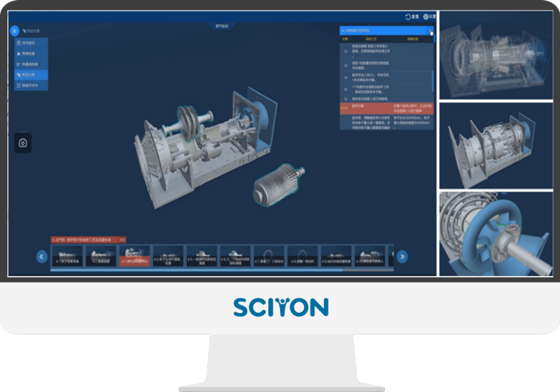This screenshot has height=392, width=560.
Task: Click the reset (重置) icon at top right
Action: 412,16
